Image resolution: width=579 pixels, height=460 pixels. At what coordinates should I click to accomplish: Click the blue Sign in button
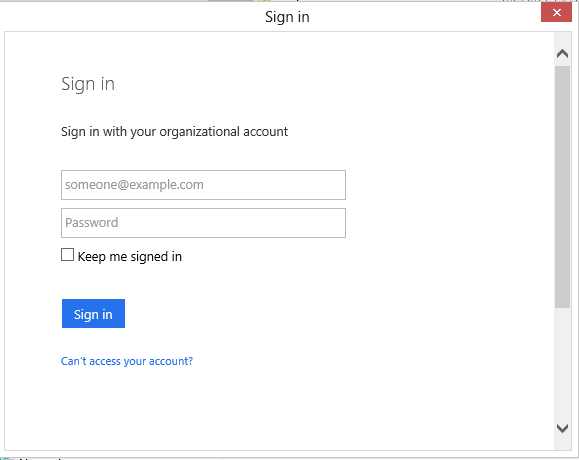[x=93, y=313]
